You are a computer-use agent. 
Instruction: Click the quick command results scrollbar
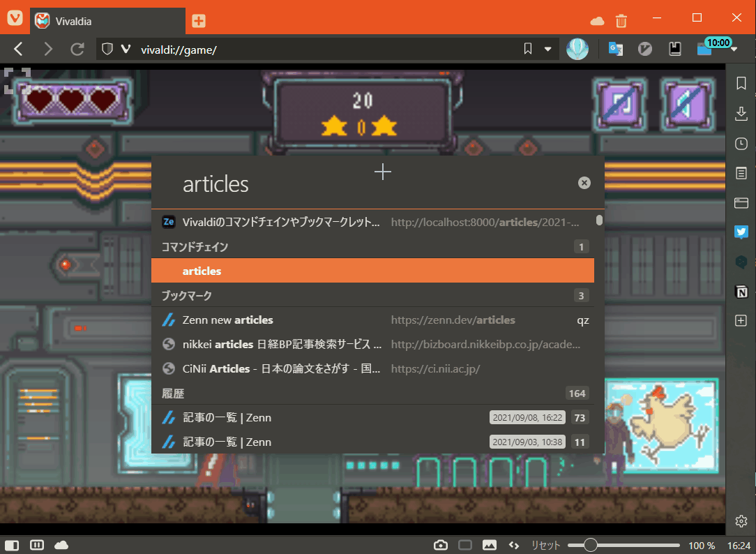(599, 220)
